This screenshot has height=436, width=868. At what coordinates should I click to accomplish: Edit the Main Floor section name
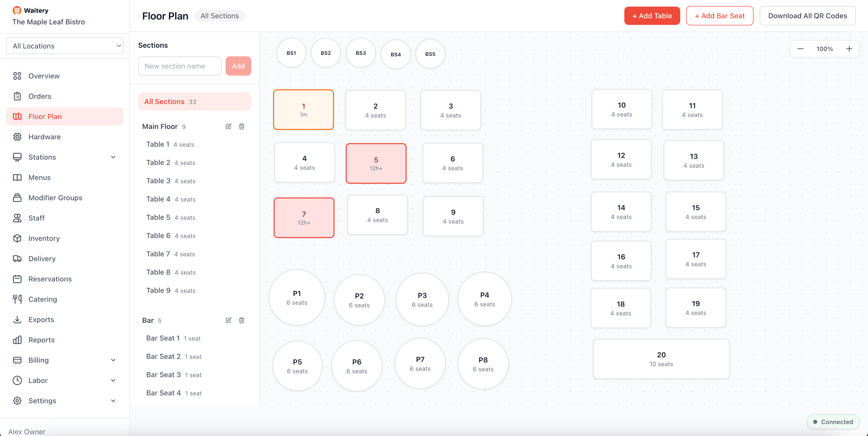pos(228,126)
